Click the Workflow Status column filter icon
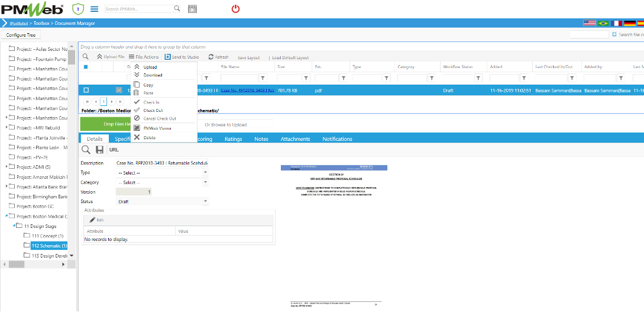Screen dimensions: 644x312 pyautogui.click(x=478, y=78)
